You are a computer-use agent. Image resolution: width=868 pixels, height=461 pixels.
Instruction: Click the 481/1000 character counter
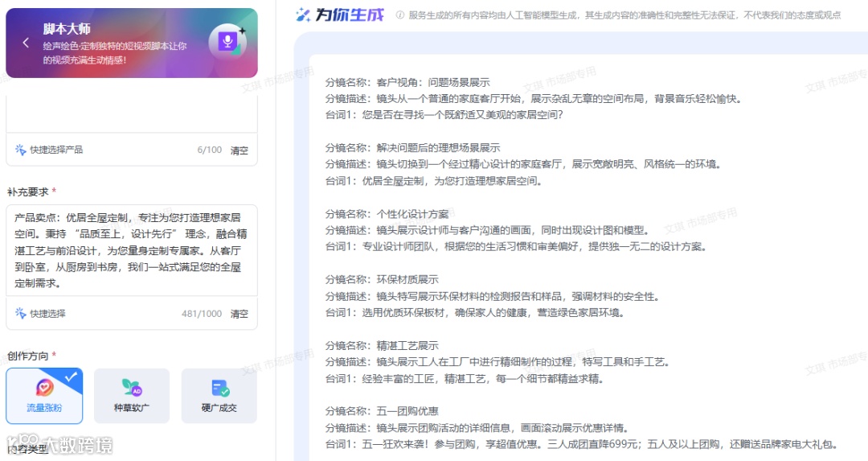[x=202, y=314]
